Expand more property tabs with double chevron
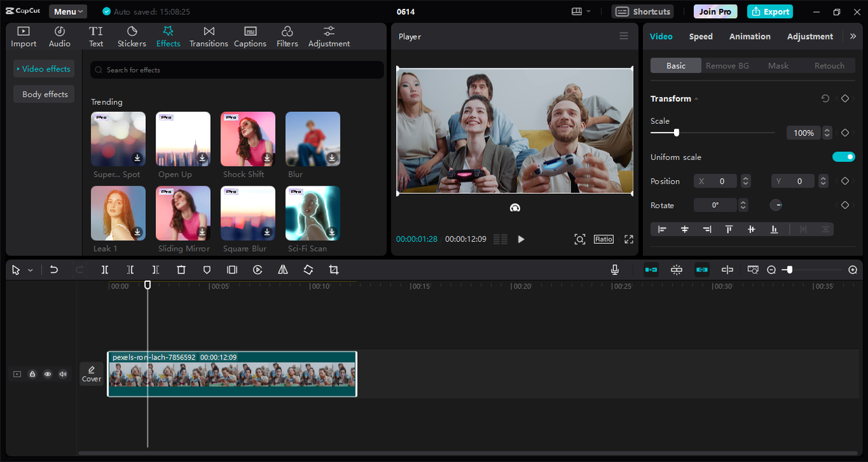The width and height of the screenshot is (868, 462). point(852,37)
